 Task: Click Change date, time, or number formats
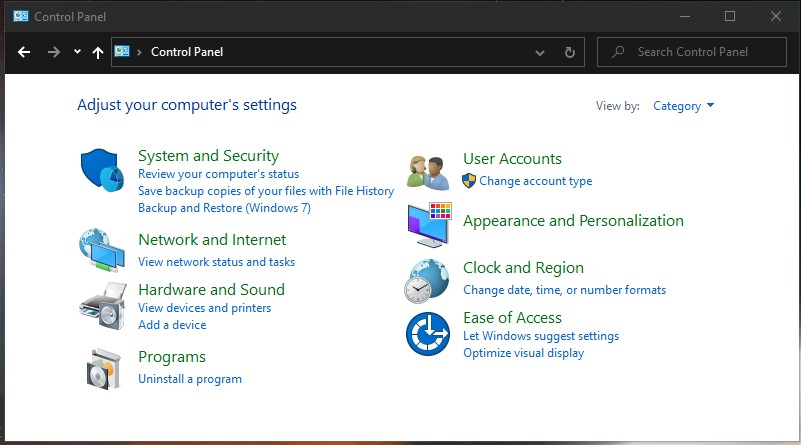pyautogui.click(x=564, y=290)
